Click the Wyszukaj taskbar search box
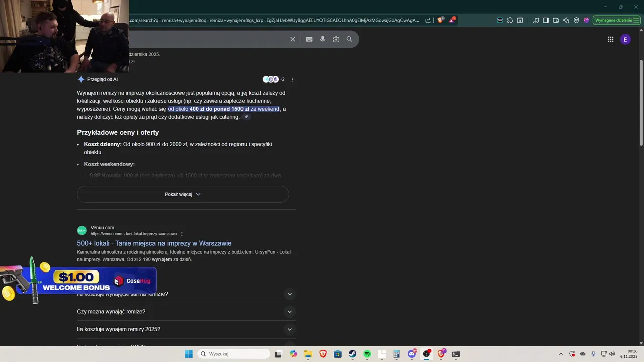The image size is (644, 362). click(x=233, y=354)
